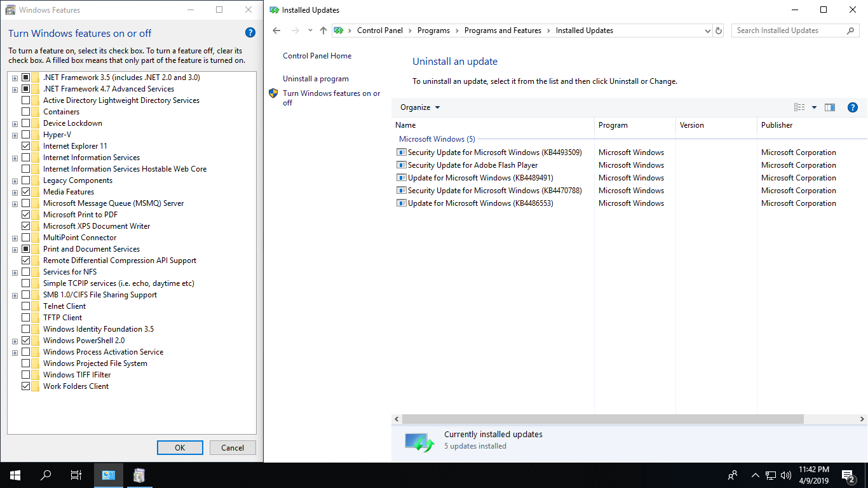Click the Version column header
The height and width of the screenshot is (488, 868).
click(716, 125)
